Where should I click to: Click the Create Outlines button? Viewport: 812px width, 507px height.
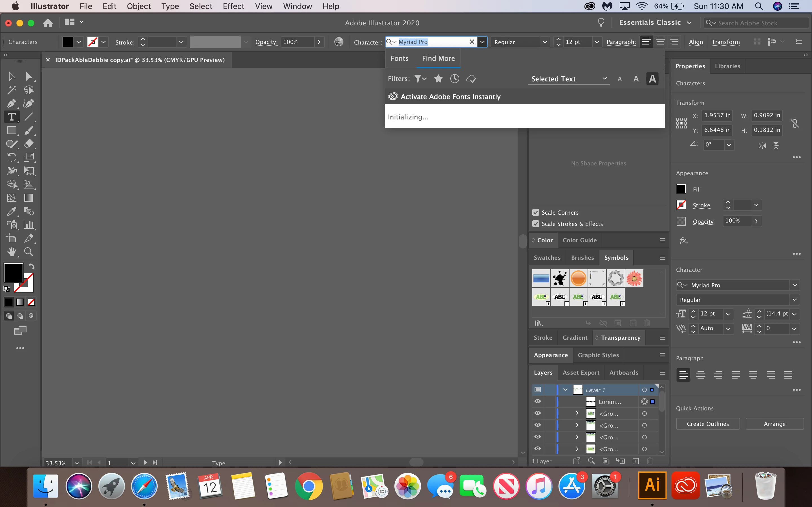(708, 424)
